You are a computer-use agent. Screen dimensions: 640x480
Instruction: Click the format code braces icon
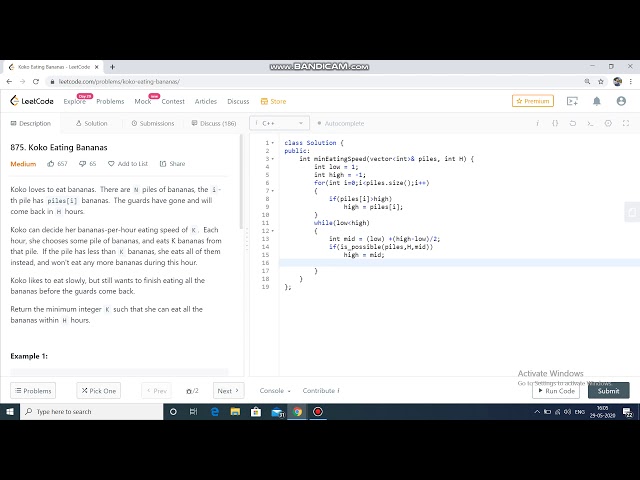pyautogui.click(x=555, y=123)
